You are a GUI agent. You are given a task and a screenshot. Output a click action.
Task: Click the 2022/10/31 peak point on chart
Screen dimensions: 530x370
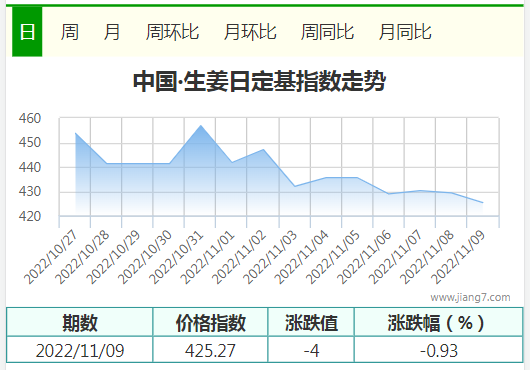[201, 126]
